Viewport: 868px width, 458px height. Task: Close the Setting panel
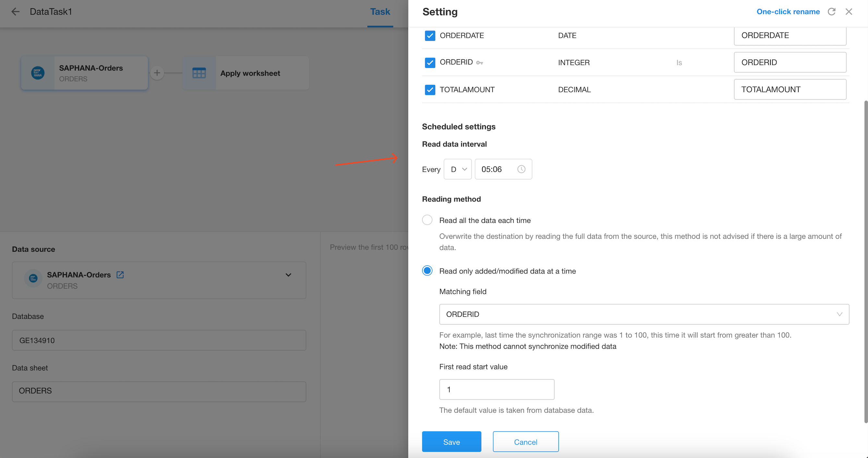click(849, 12)
